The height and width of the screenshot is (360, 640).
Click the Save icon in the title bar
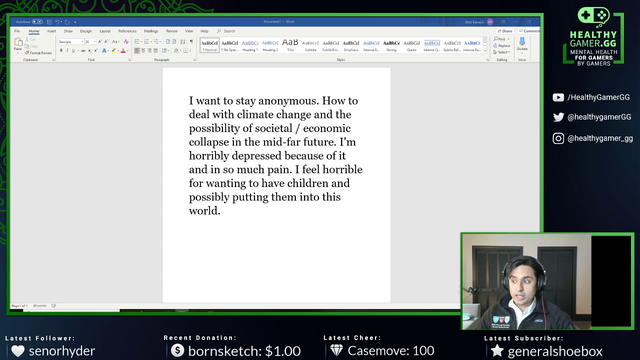click(x=49, y=22)
